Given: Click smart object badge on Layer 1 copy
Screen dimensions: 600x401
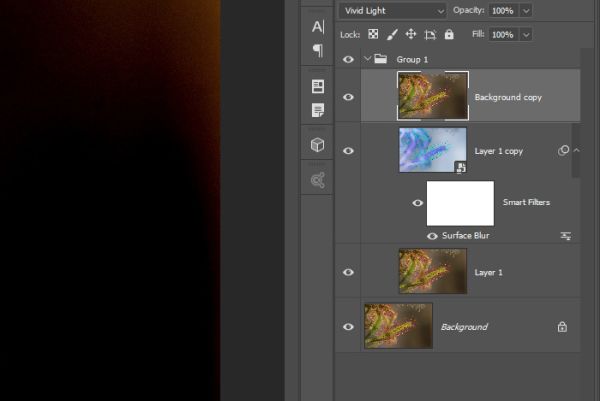Looking at the screenshot, I should [x=461, y=167].
